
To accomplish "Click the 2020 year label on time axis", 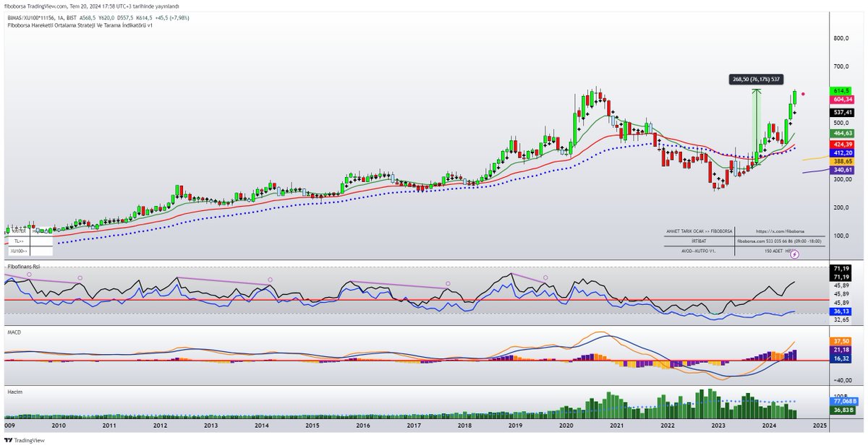I will coord(566,426).
